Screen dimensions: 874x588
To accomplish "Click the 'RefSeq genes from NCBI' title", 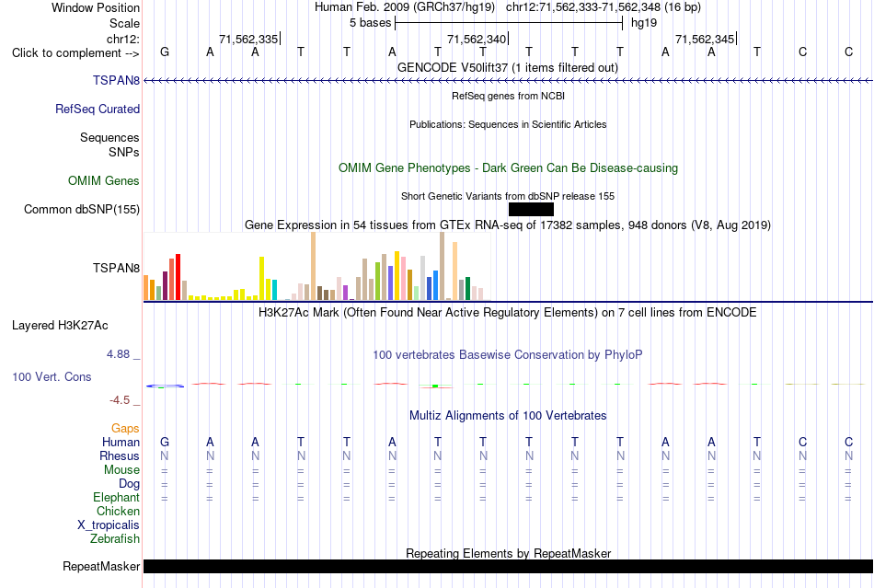I will click(508, 96).
